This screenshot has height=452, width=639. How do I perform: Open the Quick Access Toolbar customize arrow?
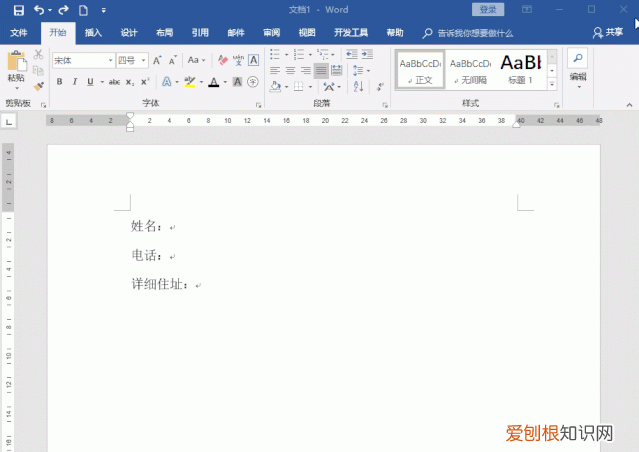pyautogui.click(x=104, y=10)
